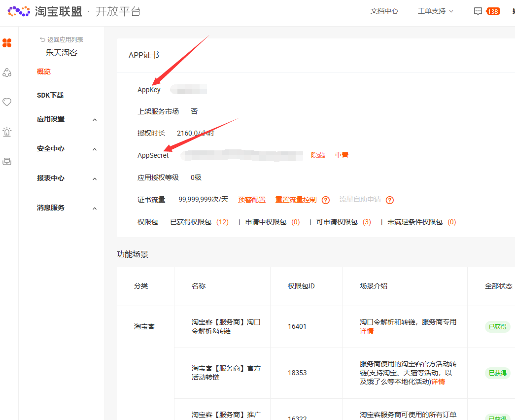This screenshot has width=515, height=420.
Task: Expand the 安全中心 menu section
Action: coord(67,148)
